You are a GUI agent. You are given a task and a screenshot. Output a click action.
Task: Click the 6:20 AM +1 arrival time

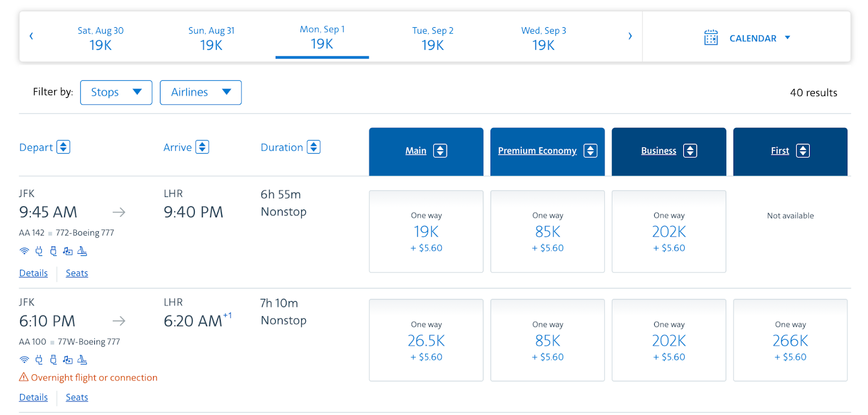click(x=198, y=320)
